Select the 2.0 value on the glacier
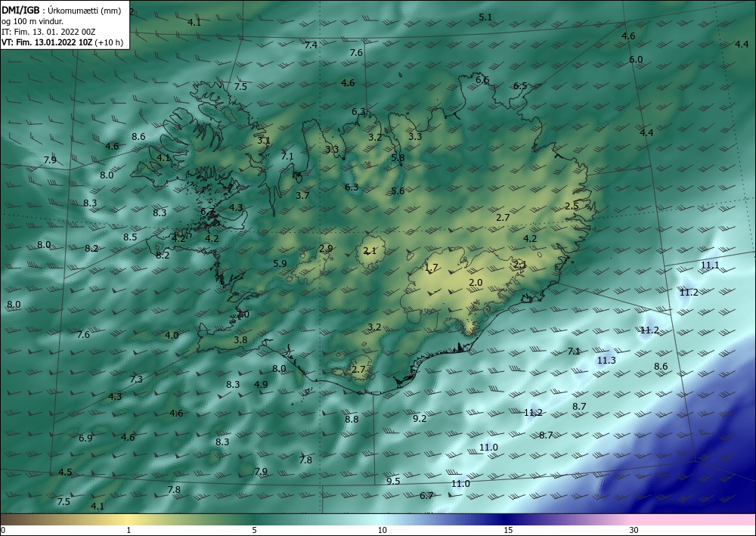Image resolution: width=756 pixels, height=536 pixels. tap(476, 283)
